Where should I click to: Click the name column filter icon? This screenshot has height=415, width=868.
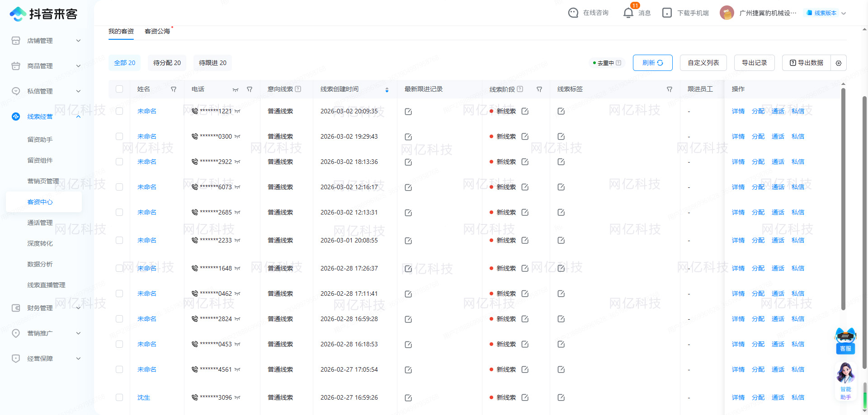click(174, 89)
